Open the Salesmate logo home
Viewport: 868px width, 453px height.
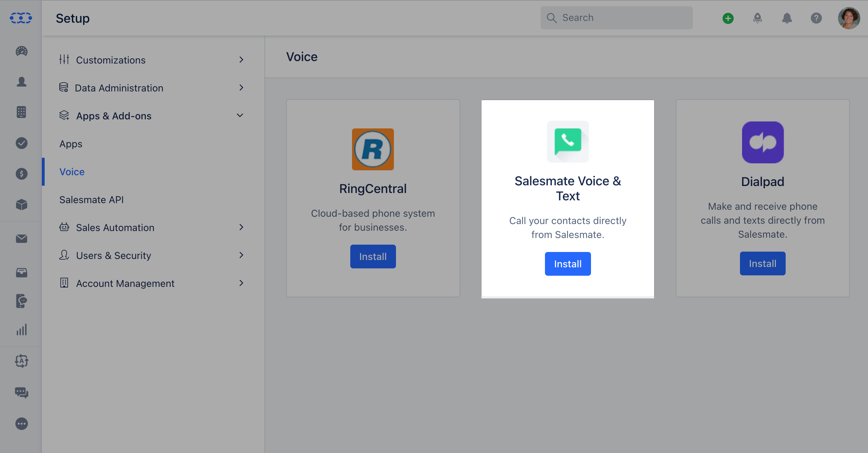21,18
